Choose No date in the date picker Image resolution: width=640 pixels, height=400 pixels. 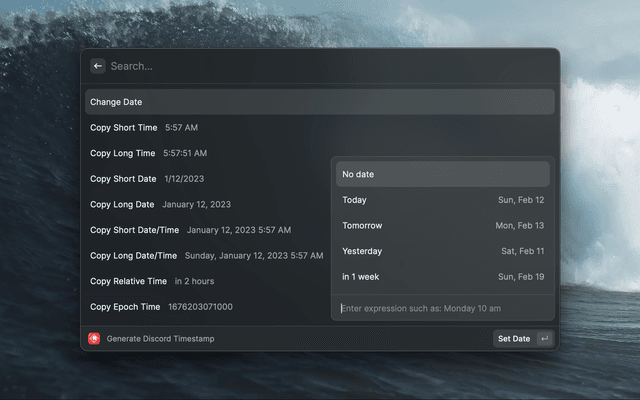click(x=442, y=174)
